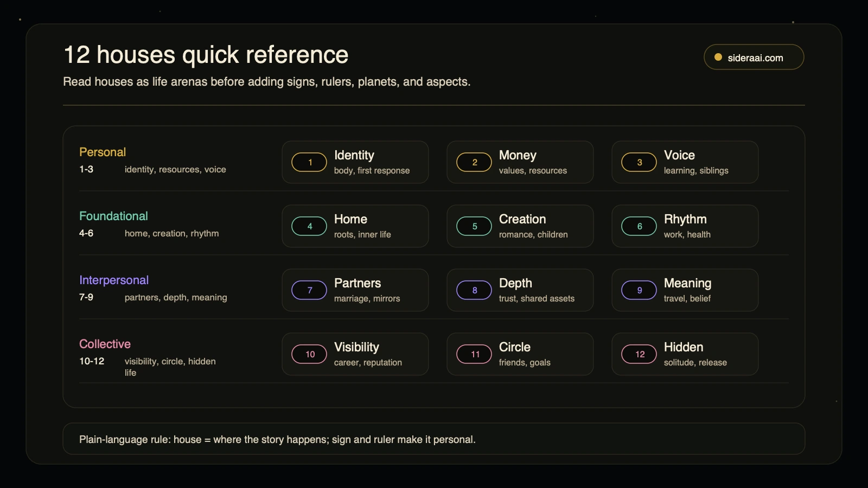Image resolution: width=868 pixels, height=488 pixels.
Task: Open the Circle house card title
Action: (515, 347)
